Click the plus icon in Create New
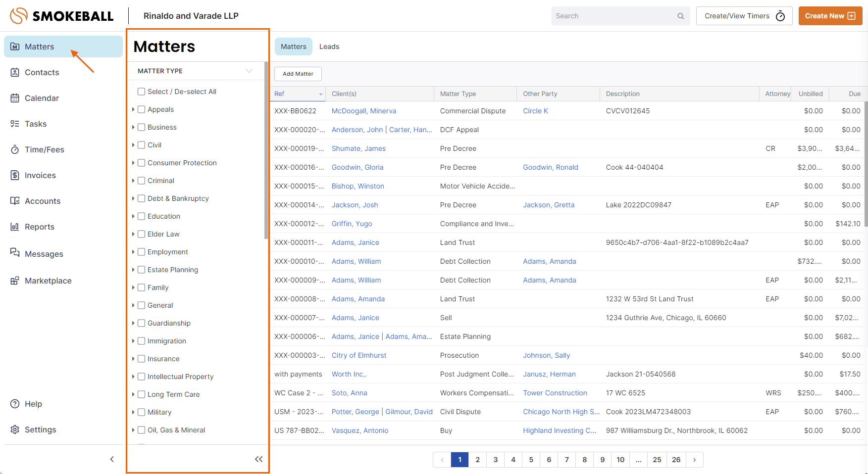 [852, 16]
